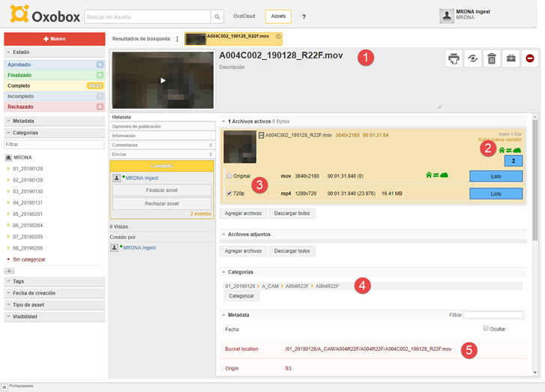Collapse the Categorías sidebar section
This screenshot has width=545, height=392.
point(55,133)
